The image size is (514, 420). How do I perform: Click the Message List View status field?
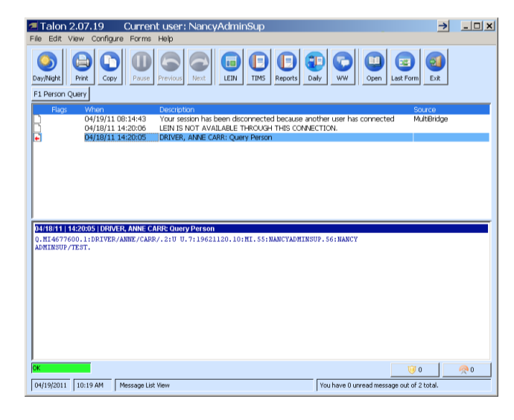[x=214, y=386]
